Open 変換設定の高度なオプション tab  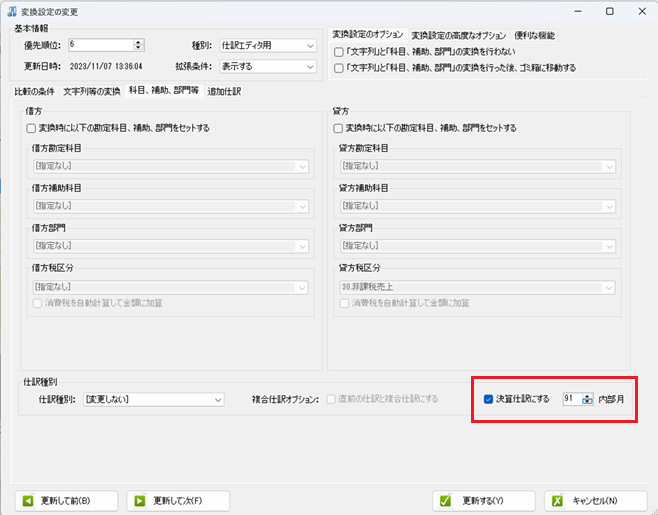458,35
